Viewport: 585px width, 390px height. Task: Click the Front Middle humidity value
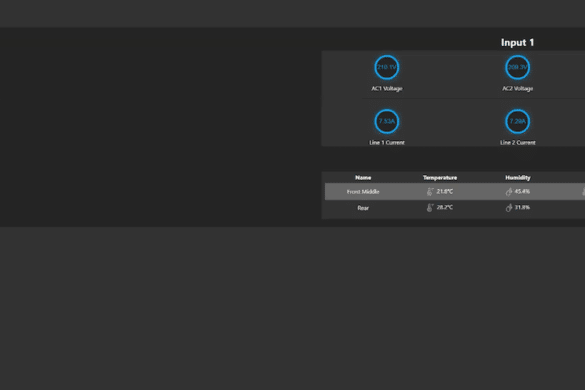pyautogui.click(x=522, y=191)
